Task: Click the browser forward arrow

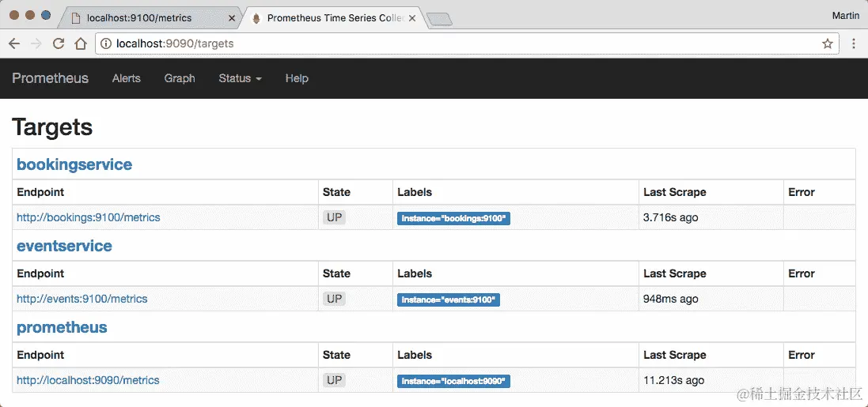Action: (36, 44)
